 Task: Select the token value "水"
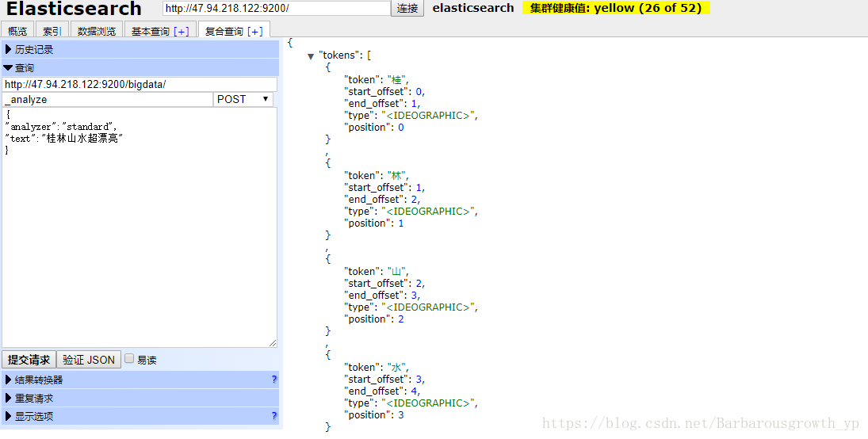point(396,367)
